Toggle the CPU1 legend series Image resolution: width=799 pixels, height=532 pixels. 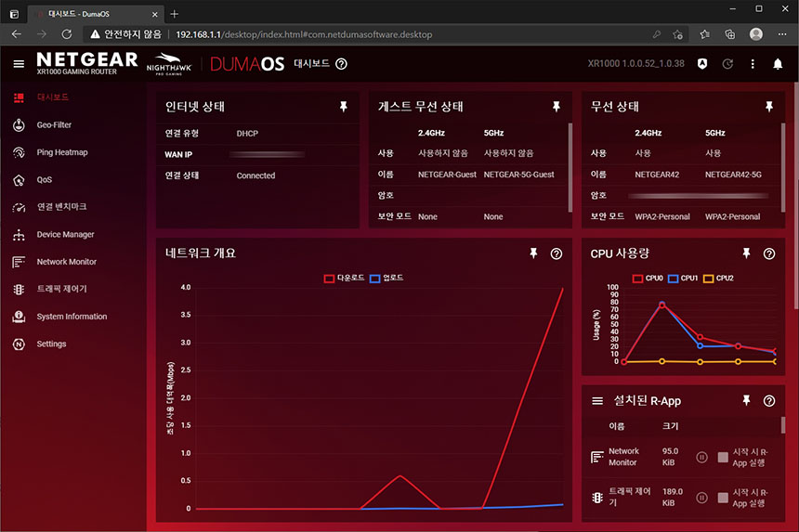tap(683, 279)
